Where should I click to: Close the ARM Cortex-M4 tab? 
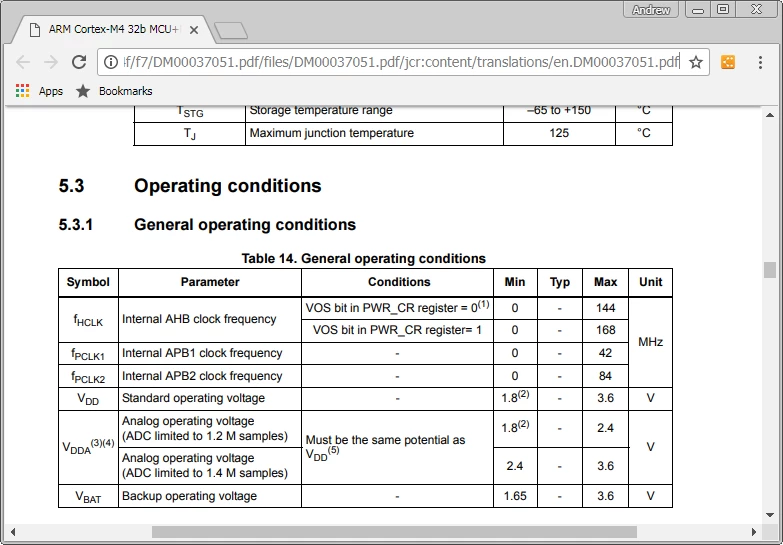pyautogui.click(x=194, y=30)
